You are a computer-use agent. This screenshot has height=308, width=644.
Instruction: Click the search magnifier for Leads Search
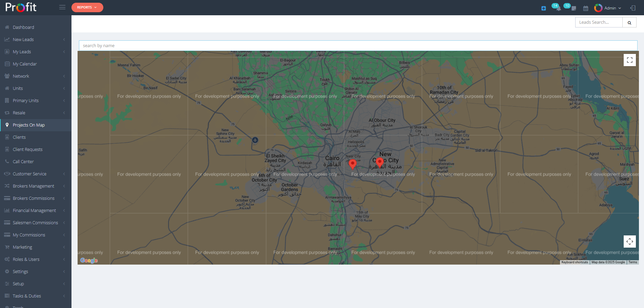pyautogui.click(x=629, y=22)
